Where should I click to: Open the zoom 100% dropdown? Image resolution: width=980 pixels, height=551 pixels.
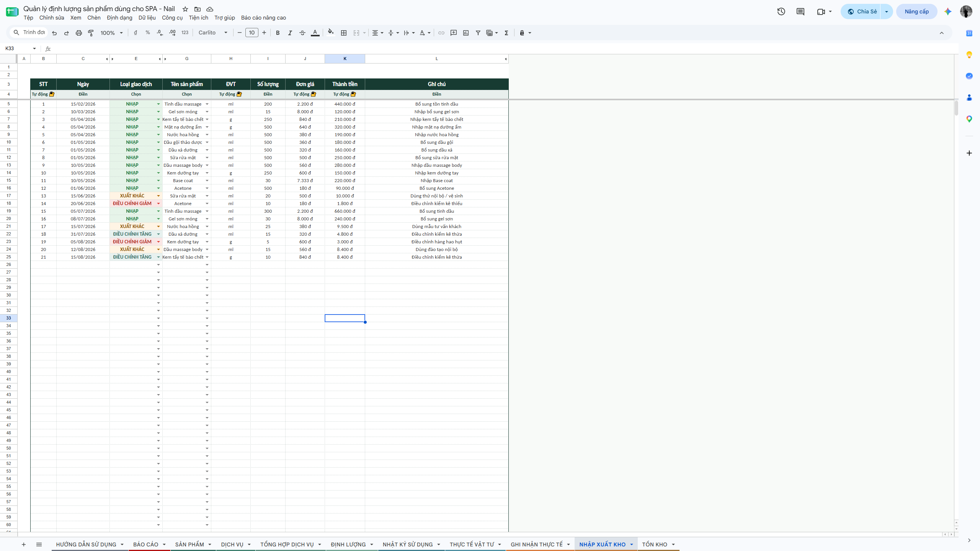[111, 33]
